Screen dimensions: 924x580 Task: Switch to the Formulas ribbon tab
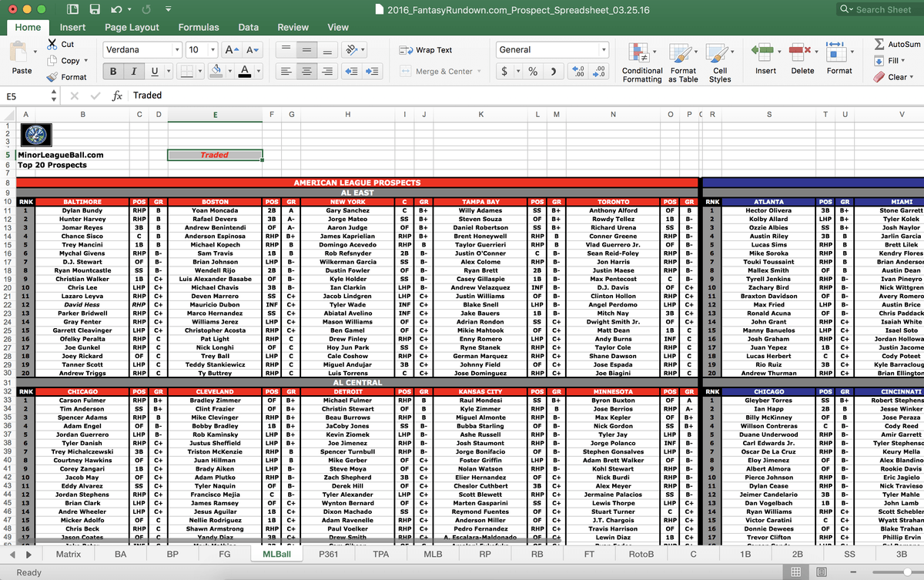pos(199,26)
